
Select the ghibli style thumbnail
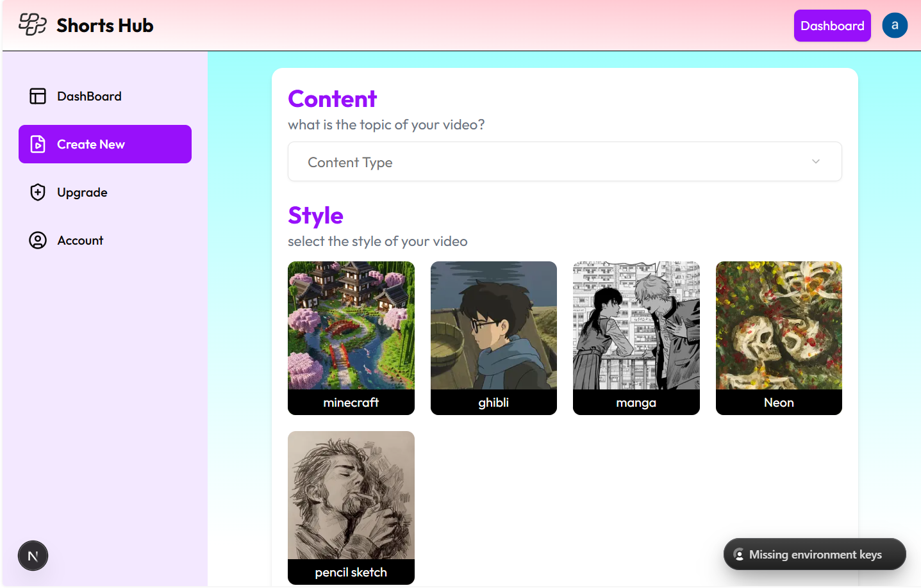coord(494,338)
